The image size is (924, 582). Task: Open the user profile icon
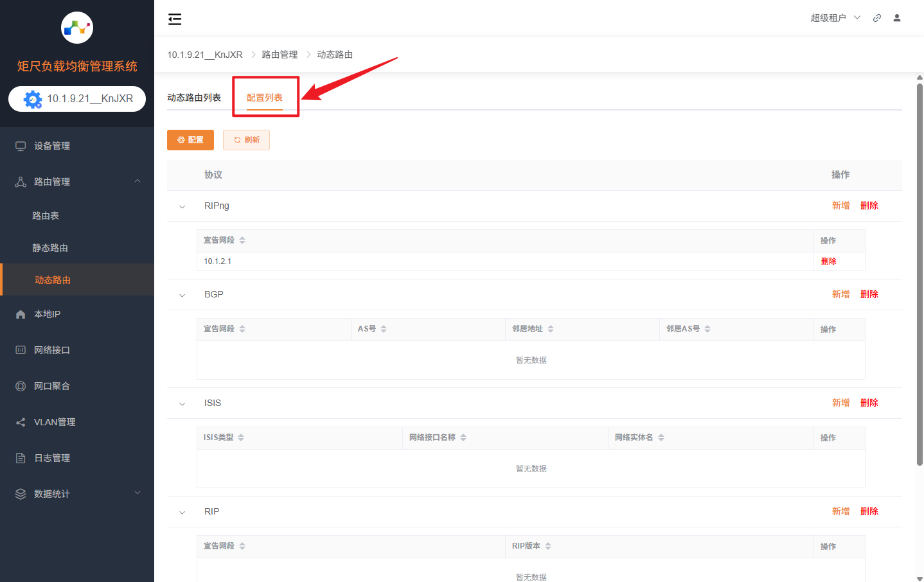click(x=897, y=18)
